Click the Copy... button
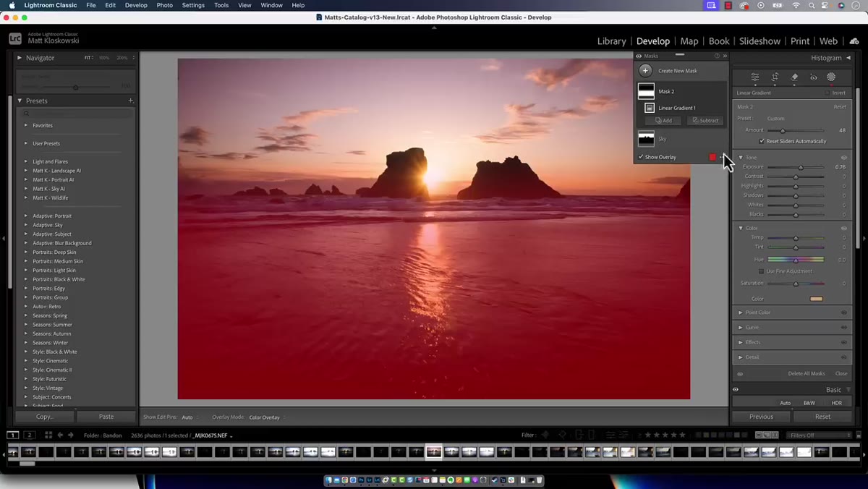The image size is (868, 489). 45,417
